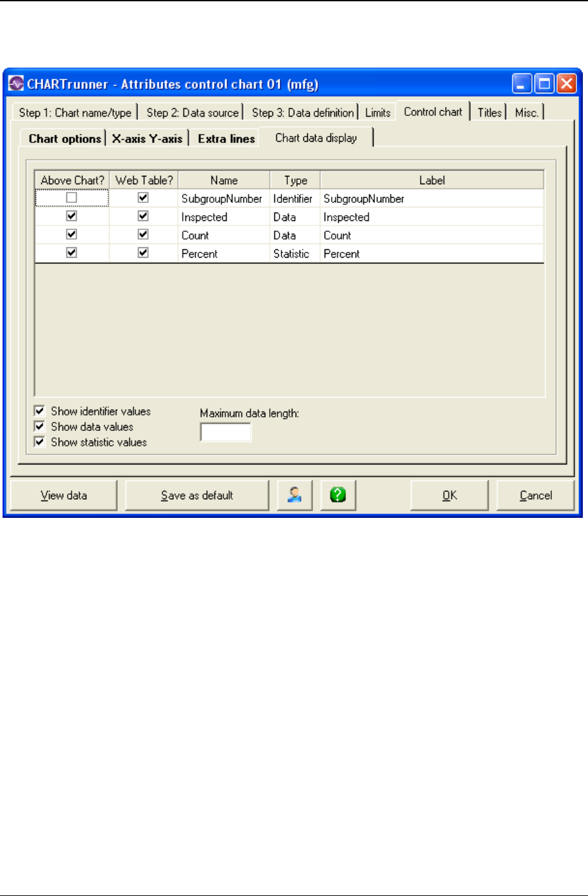
Task: Toggle Web Table checkbox for Percent
Action: pyautogui.click(x=143, y=253)
